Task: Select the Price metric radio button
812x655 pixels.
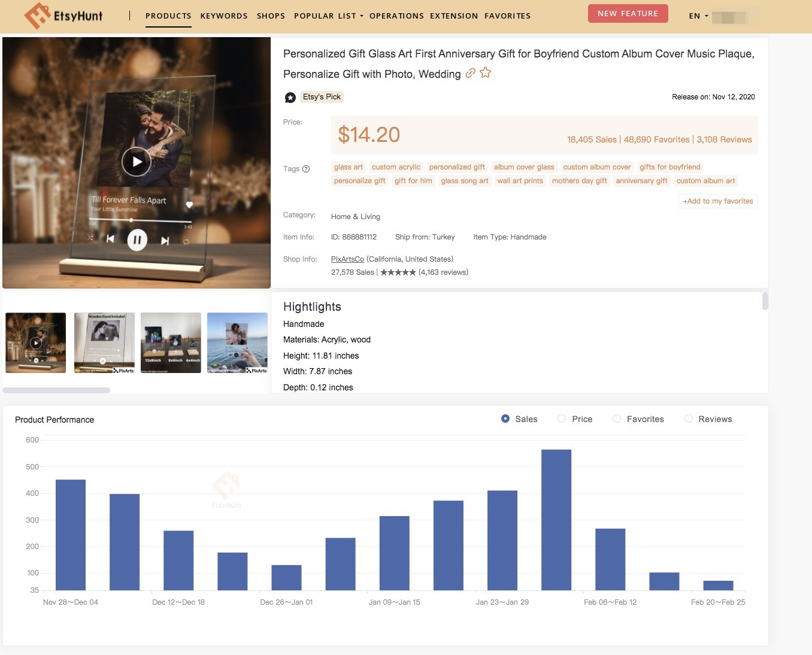Action: pyautogui.click(x=562, y=419)
